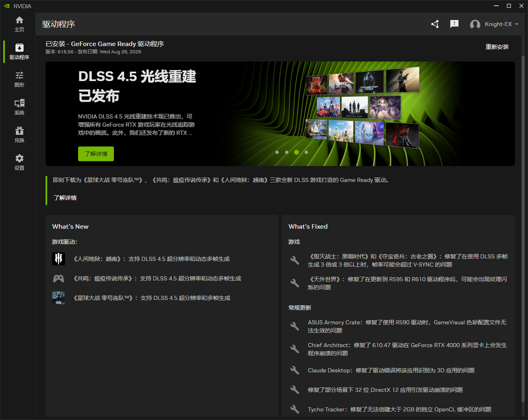This screenshot has height=420, width=528.
Task: Click the wrench icon for Tycho Tracker
Action: tap(295, 409)
